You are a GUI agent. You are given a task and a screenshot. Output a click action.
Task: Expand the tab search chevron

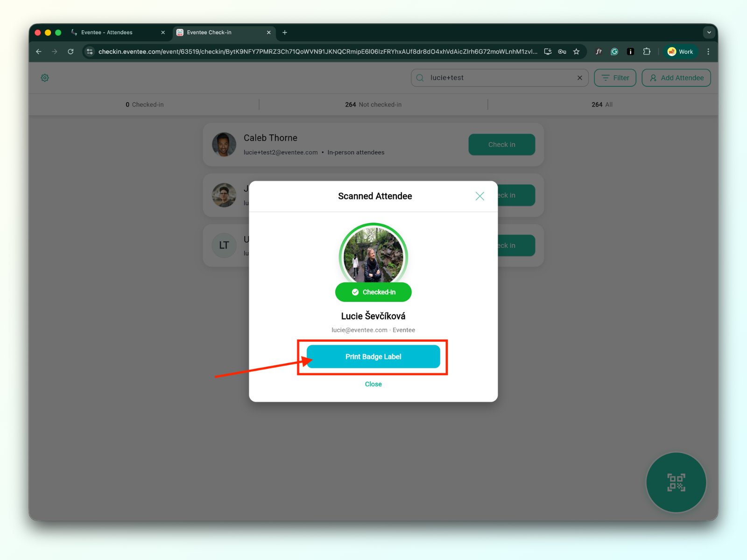(709, 33)
